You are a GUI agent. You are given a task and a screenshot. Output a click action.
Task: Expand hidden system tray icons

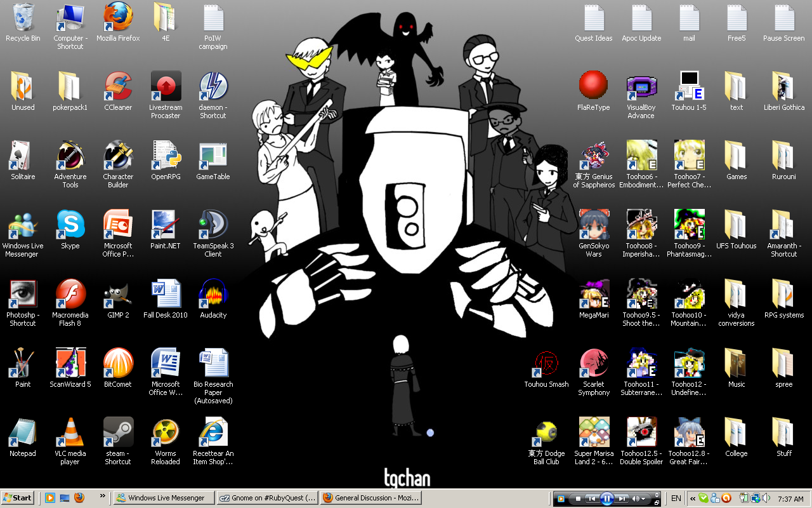[x=693, y=498]
